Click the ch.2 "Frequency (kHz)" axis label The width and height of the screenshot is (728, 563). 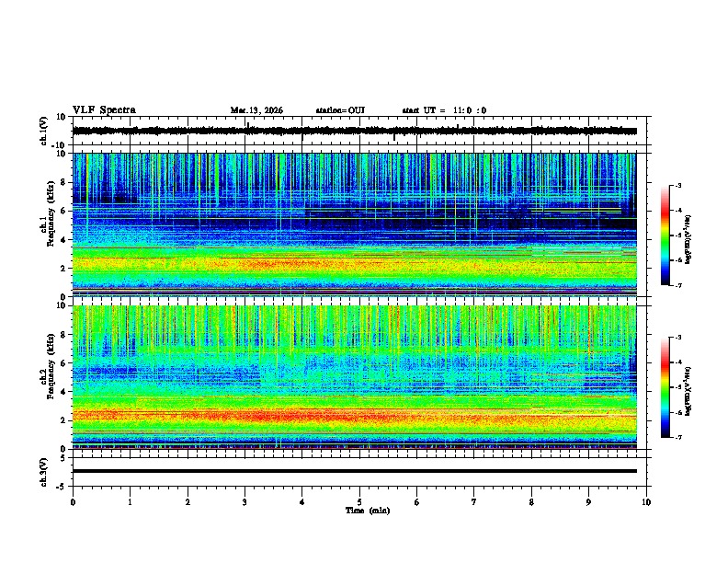[x=51, y=365]
